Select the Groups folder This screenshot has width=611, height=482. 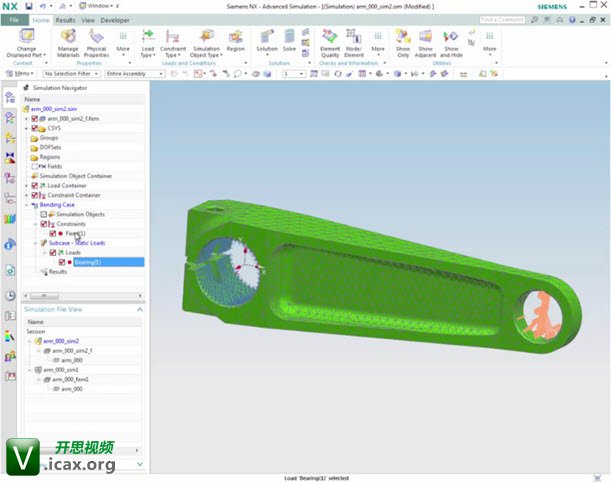49,138
